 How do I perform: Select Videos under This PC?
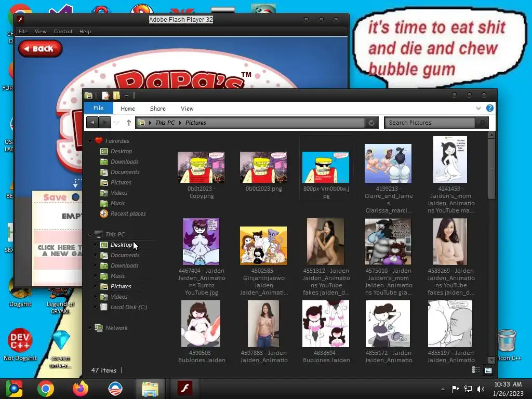click(119, 297)
